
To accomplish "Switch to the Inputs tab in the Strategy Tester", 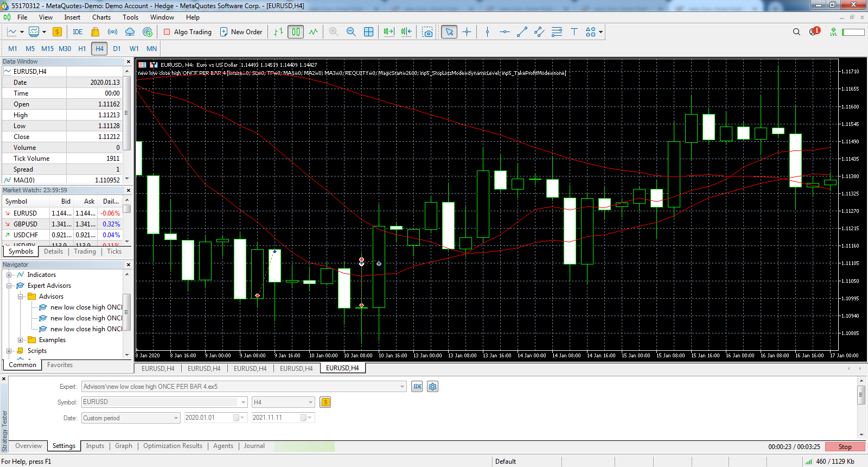I will point(95,446).
